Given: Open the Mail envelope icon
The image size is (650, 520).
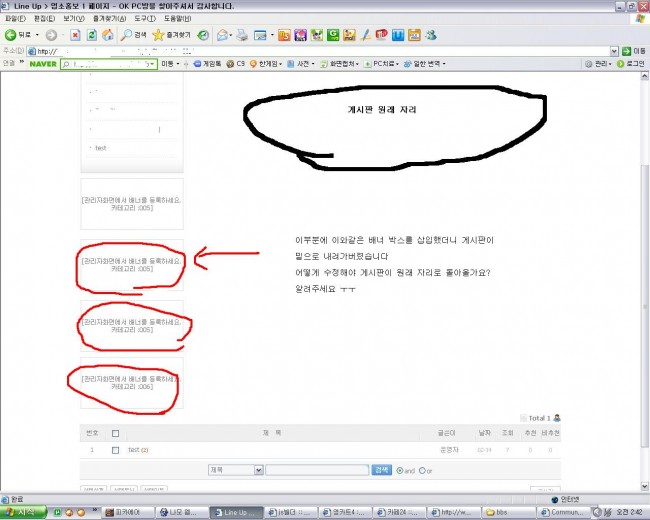Looking at the screenshot, I should point(222,35).
